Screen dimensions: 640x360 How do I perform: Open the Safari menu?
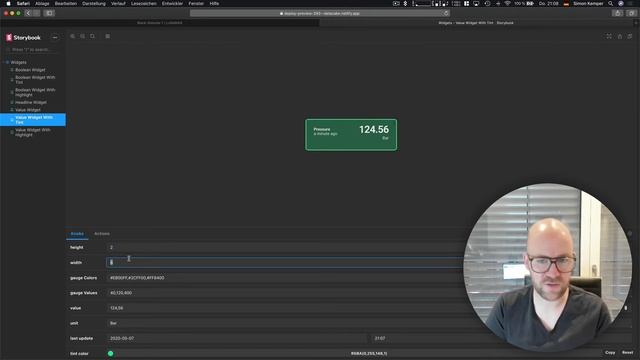click(x=23, y=3)
